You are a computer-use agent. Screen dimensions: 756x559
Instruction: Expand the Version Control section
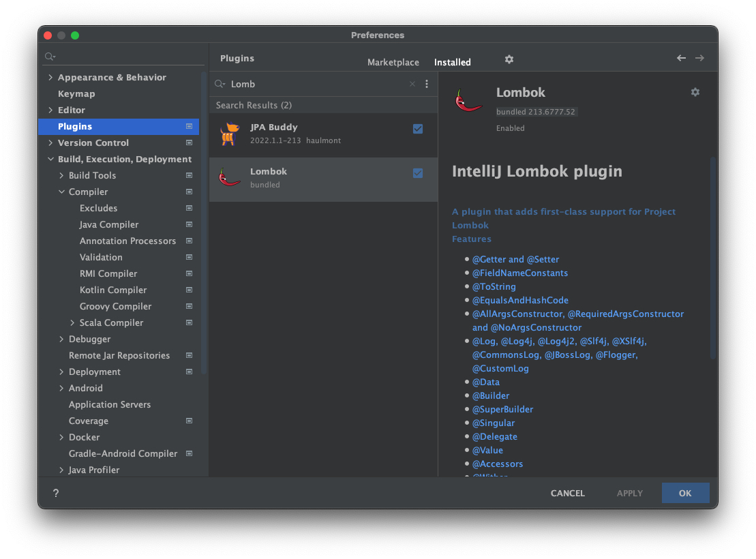pos(50,142)
